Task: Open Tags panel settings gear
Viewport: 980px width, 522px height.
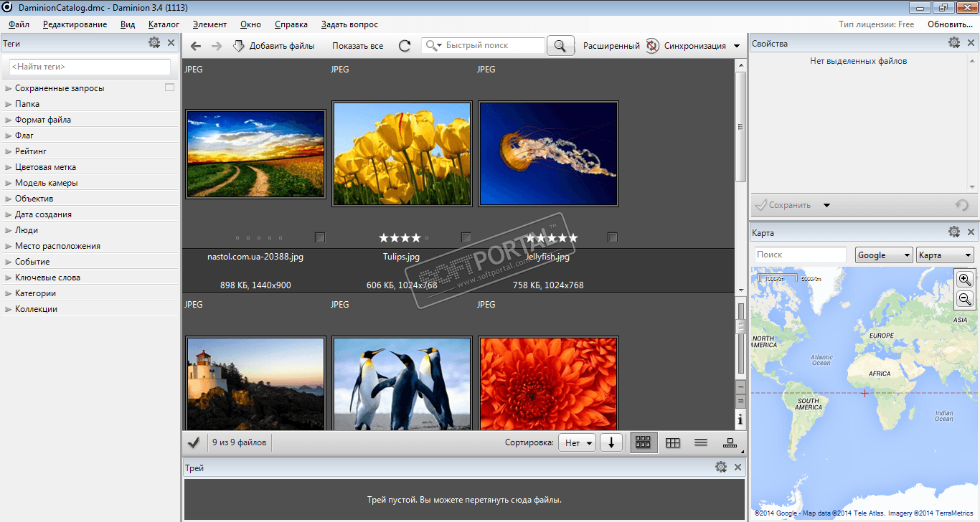Action: [x=154, y=43]
